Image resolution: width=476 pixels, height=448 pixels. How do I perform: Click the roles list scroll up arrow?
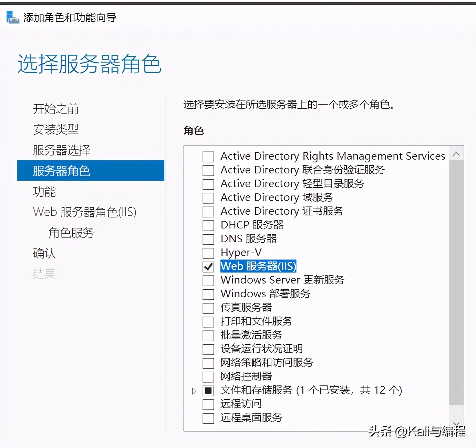click(456, 154)
